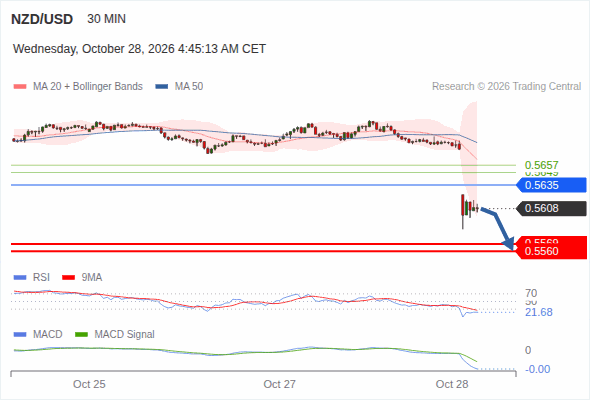The image size is (590, 400).
Task: Click the Oct 25 date axis label
Action: (89, 384)
